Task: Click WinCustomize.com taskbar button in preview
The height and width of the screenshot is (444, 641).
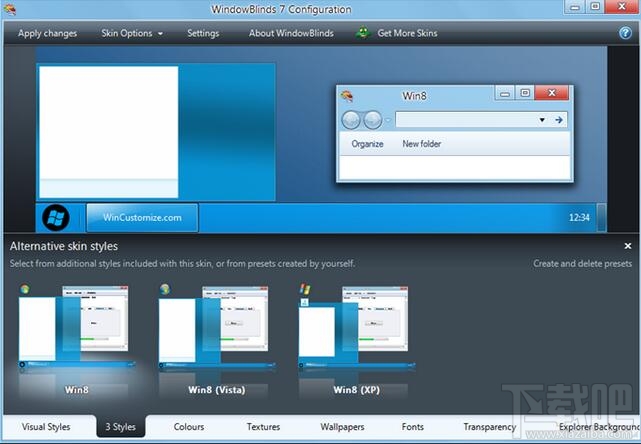Action: (x=142, y=218)
